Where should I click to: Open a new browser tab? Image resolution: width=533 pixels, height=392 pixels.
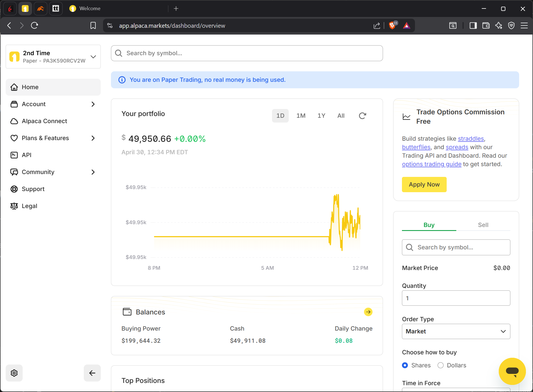[176, 8]
